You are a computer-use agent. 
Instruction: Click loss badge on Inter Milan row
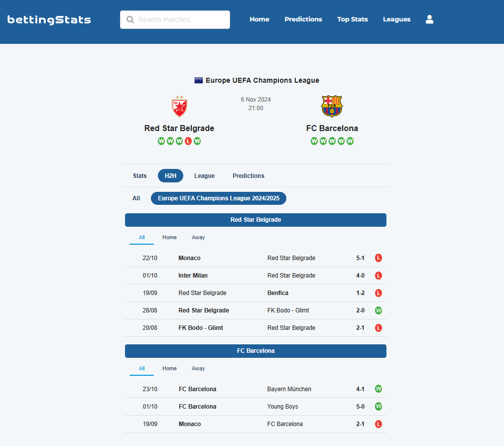click(378, 276)
